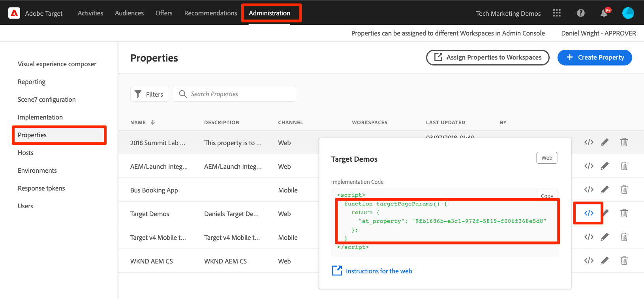Sort the list by the NAME column
The image size is (644, 299).
point(143,122)
